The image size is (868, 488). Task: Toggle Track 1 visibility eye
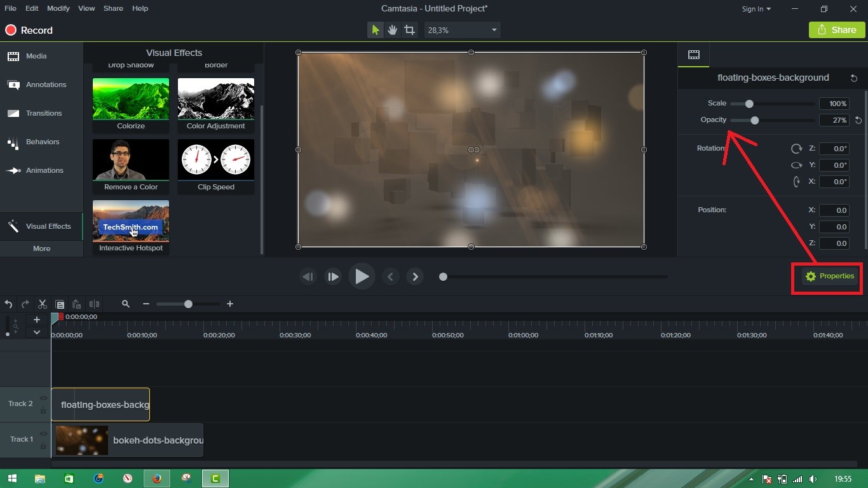(x=43, y=434)
